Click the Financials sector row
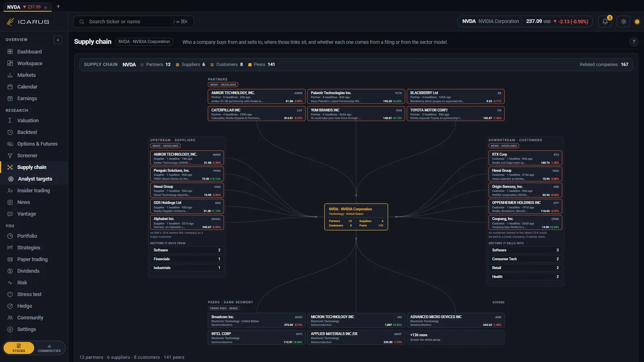644x362 pixels. 187,259
